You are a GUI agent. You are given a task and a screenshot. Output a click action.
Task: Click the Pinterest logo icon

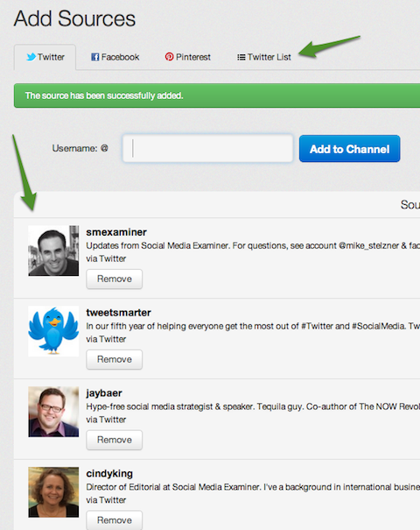(169, 57)
